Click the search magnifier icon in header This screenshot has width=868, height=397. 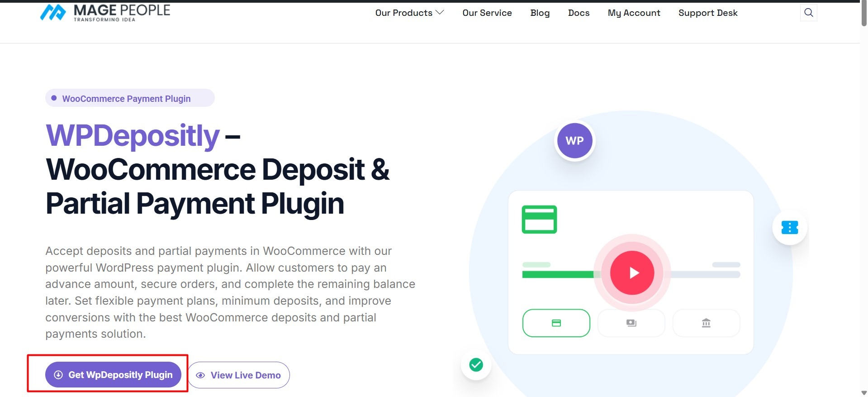pyautogui.click(x=808, y=13)
